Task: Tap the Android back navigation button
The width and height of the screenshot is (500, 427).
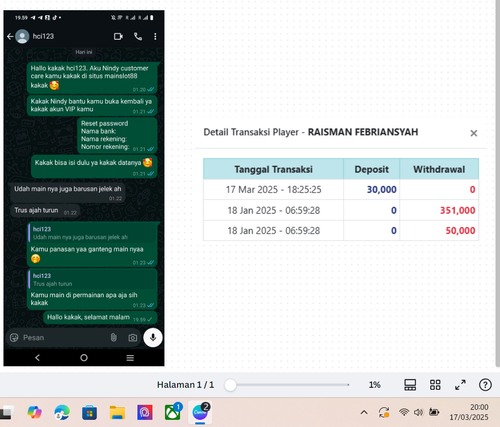Action: [x=37, y=358]
